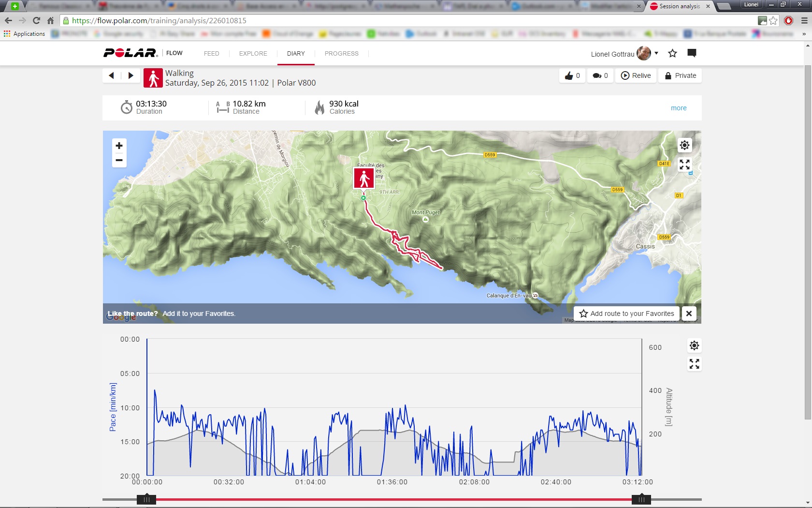Click green route start point marker
Screen dimensions: 812x508
point(363,198)
